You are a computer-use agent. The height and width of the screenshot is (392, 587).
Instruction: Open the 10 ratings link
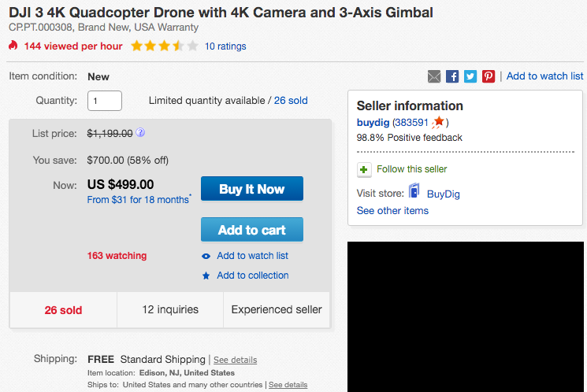click(225, 46)
